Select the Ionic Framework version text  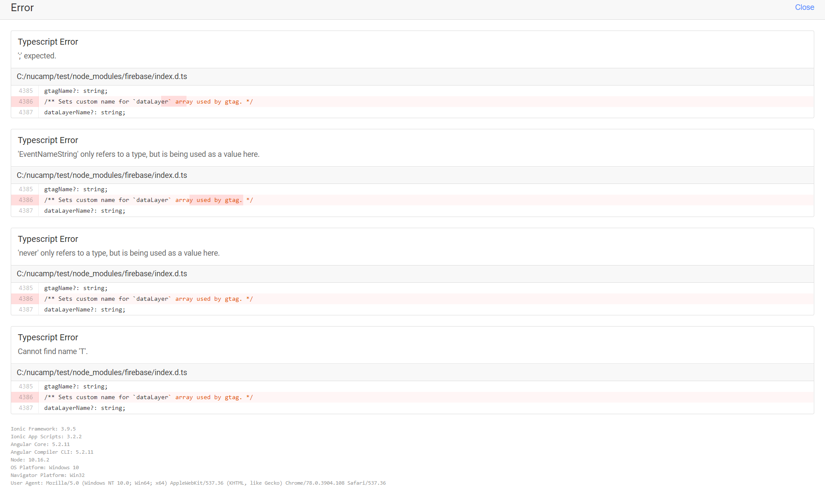[x=43, y=428]
